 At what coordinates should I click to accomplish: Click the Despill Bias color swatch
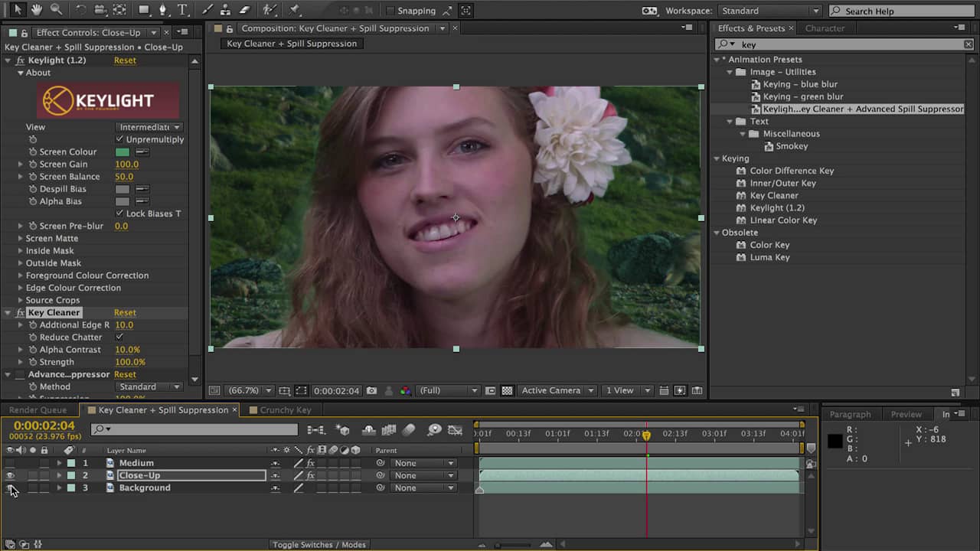point(122,189)
